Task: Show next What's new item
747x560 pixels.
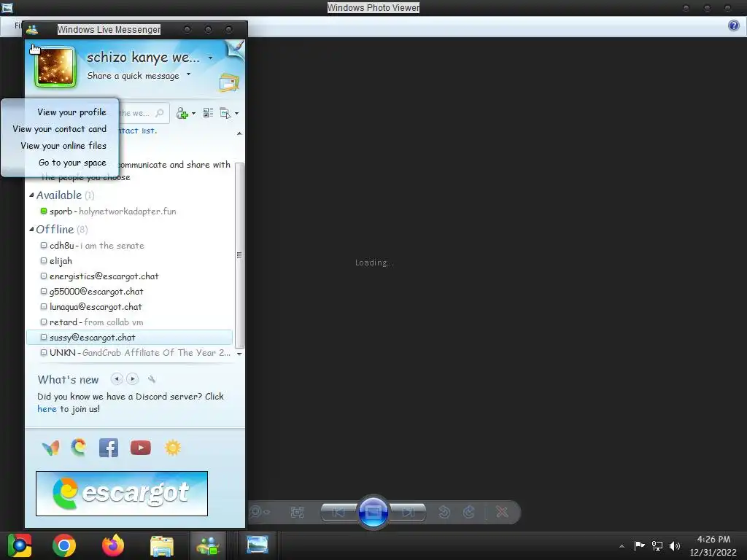Action: [133, 379]
